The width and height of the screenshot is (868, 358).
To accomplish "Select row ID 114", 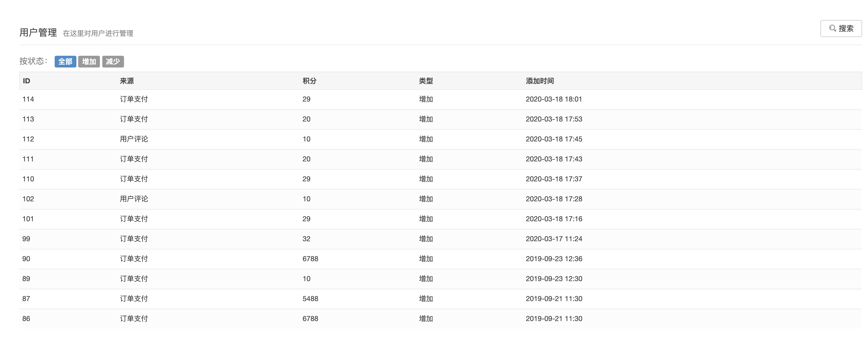I will 440,99.
